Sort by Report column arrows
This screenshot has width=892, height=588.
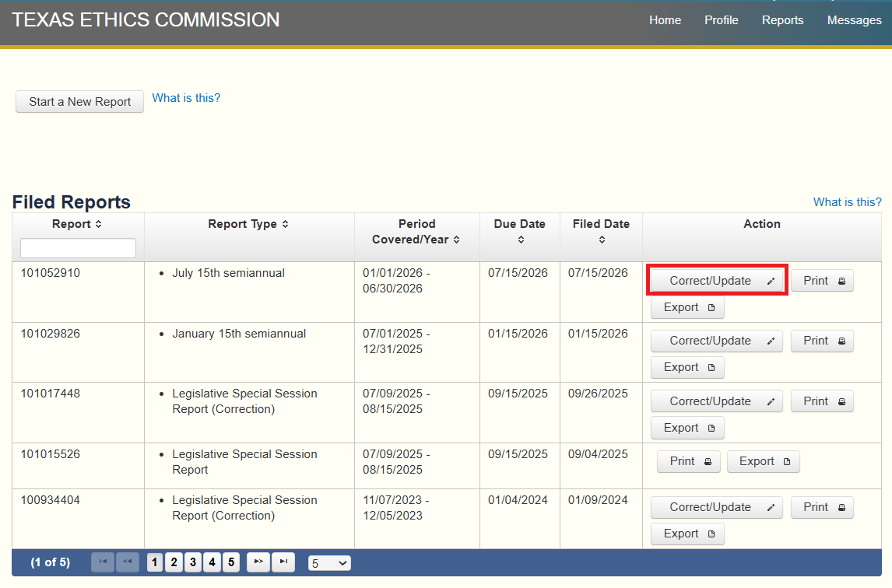[99, 224]
